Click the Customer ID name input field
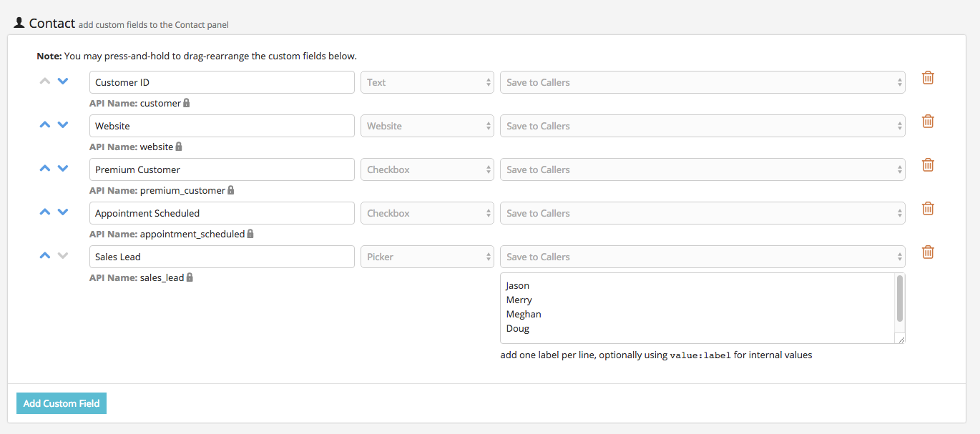The image size is (980, 434). tap(222, 82)
